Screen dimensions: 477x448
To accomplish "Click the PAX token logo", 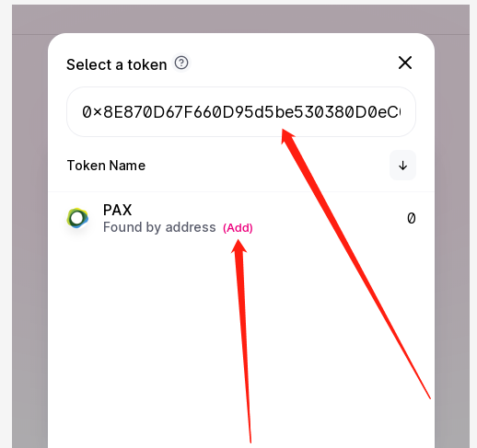I will pos(77,218).
